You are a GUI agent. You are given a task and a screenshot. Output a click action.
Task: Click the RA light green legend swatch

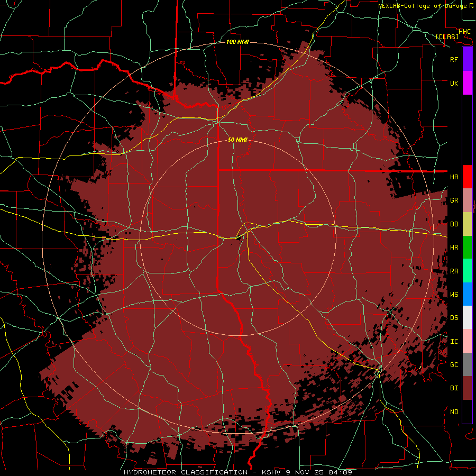tap(467, 271)
